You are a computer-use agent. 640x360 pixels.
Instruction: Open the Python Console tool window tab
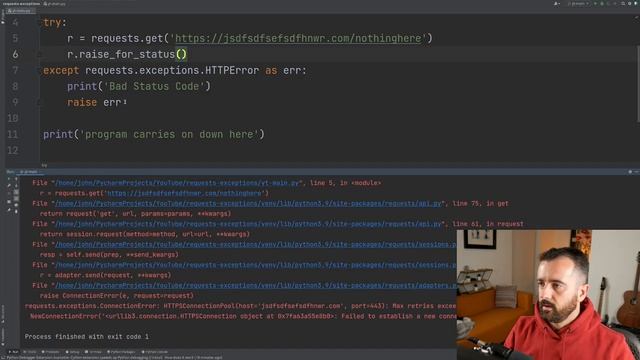tap(155, 351)
